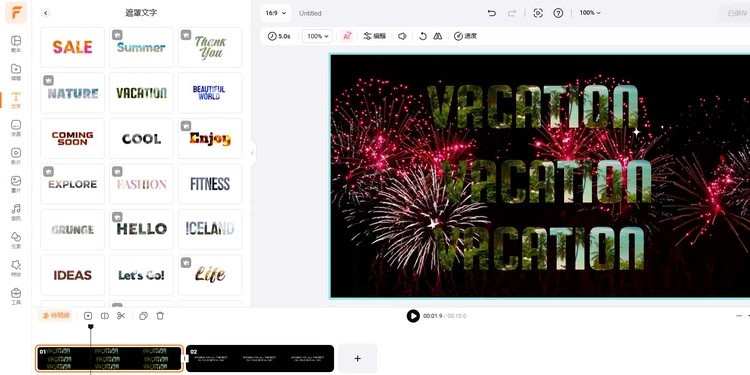Select the COOL masked text style

click(141, 138)
